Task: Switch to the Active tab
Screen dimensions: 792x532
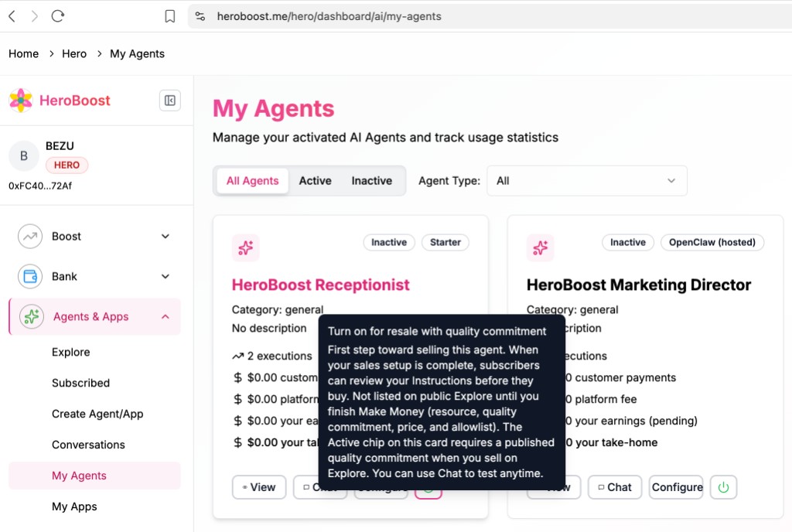Action: [x=316, y=181]
